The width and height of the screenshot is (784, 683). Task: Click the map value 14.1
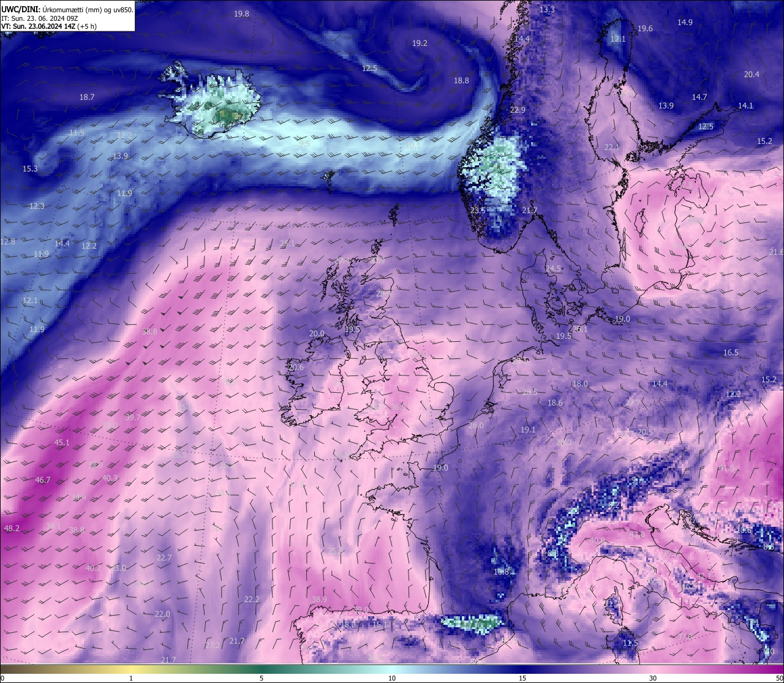tap(745, 105)
